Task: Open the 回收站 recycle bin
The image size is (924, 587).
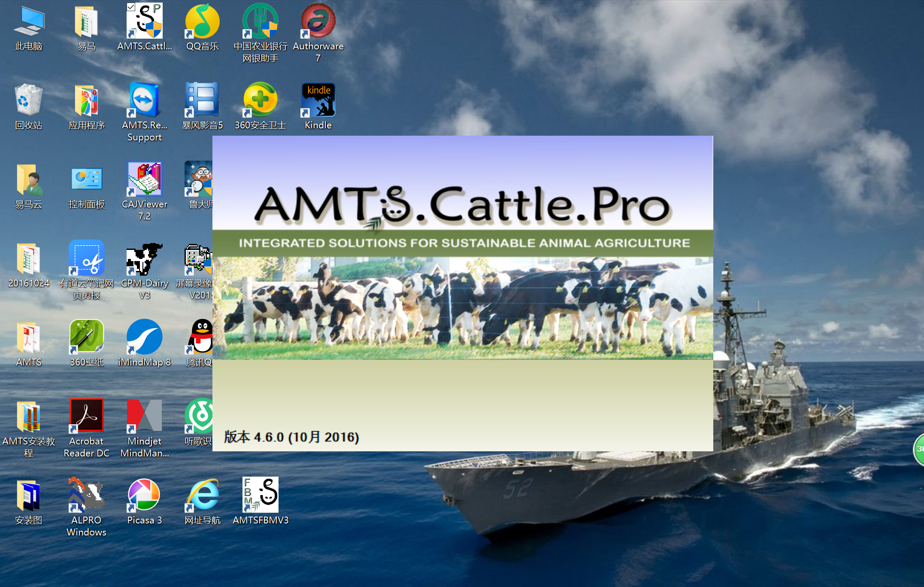Action: (29, 107)
